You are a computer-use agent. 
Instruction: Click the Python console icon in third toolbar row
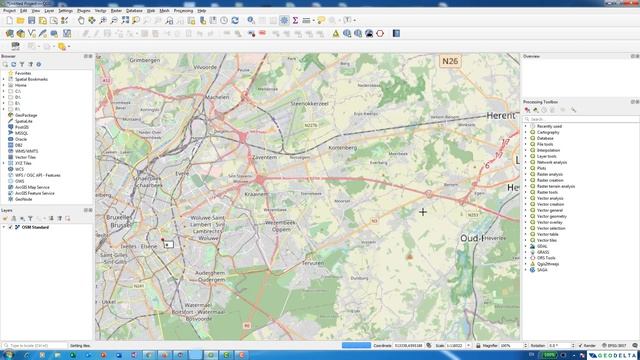click(x=16, y=46)
